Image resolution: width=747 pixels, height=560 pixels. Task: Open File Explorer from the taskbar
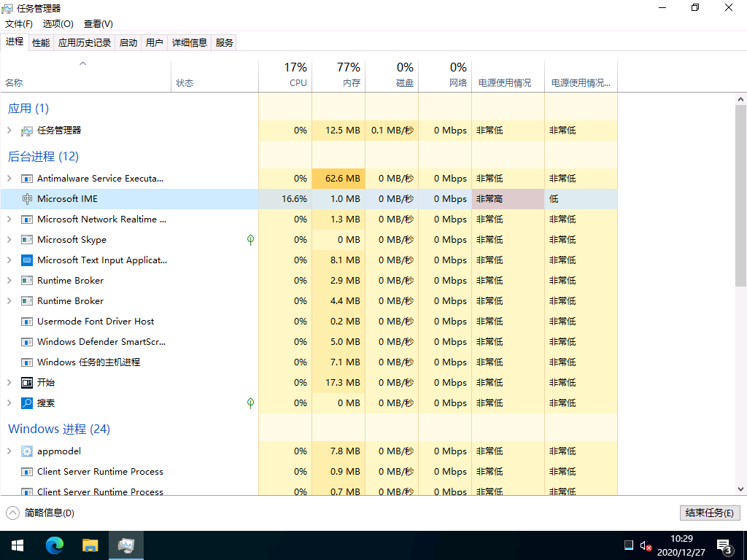(90, 545)
